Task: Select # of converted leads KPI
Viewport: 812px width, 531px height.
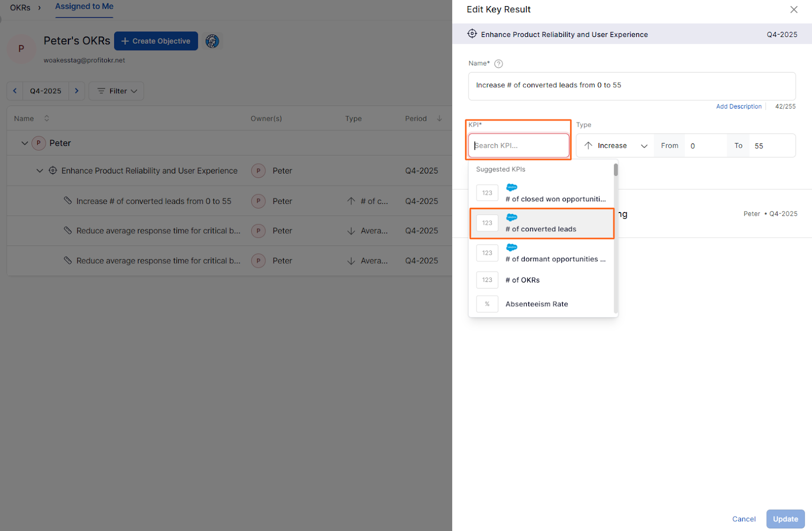Action: pyautogui.click(x=542, y=223)
